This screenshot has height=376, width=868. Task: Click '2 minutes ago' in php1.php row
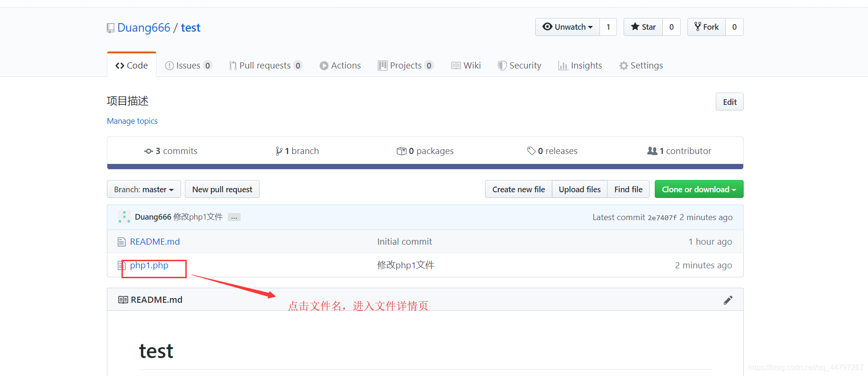coord(703,265)
